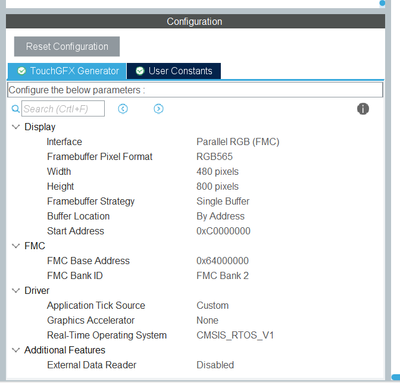Select the Parallel RGB (FMC) interface value
This screenshot has width=400, height=383.
pyautogui.click(x=238, y=142)
